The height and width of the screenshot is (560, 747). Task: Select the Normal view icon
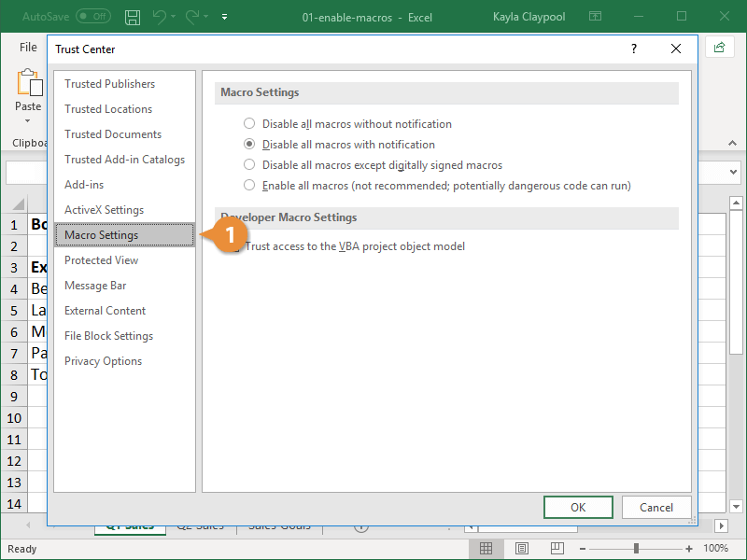(x=486, y=548)
